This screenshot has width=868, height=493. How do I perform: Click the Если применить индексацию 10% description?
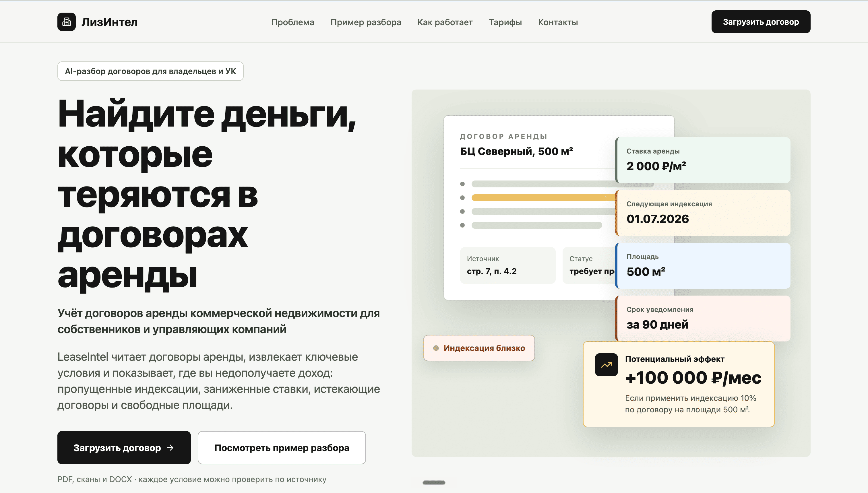coord(691,404)
